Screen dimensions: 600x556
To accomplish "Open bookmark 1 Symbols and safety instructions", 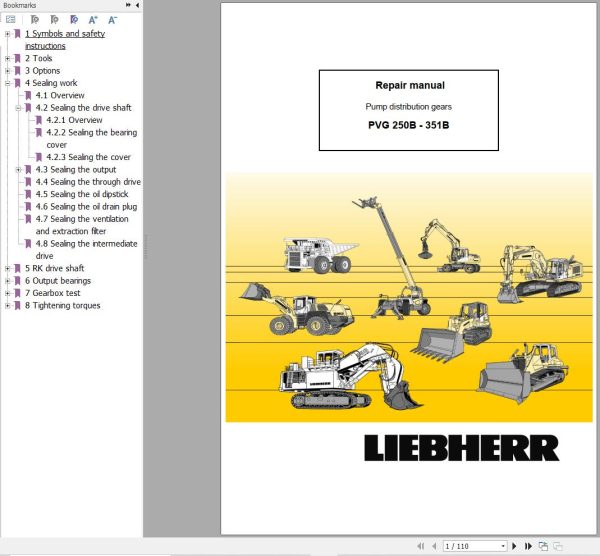I will (65, 40).
